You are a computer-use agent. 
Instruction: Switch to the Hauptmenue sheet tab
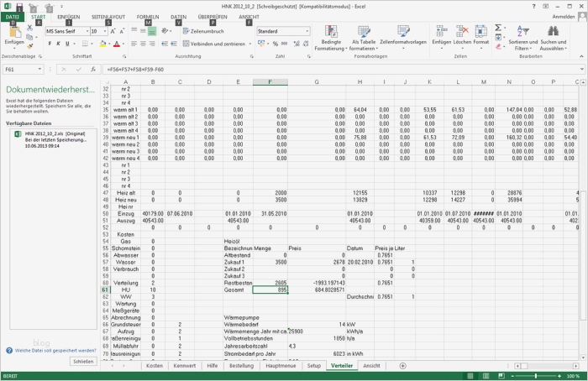(x=281, y=366)
